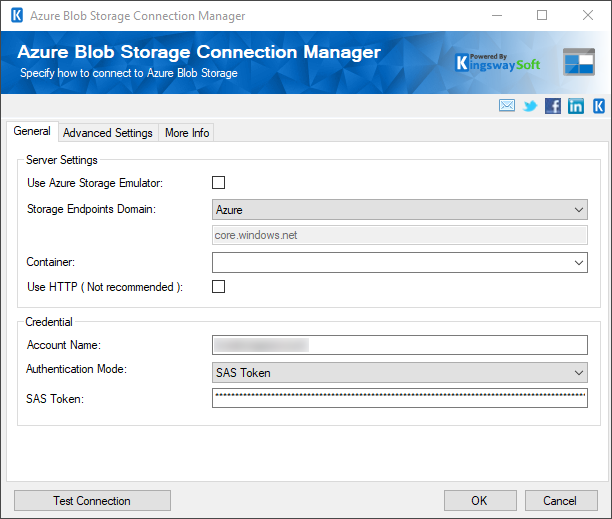Confirm with the OK button
612x519 pixels.
point(480,501)
